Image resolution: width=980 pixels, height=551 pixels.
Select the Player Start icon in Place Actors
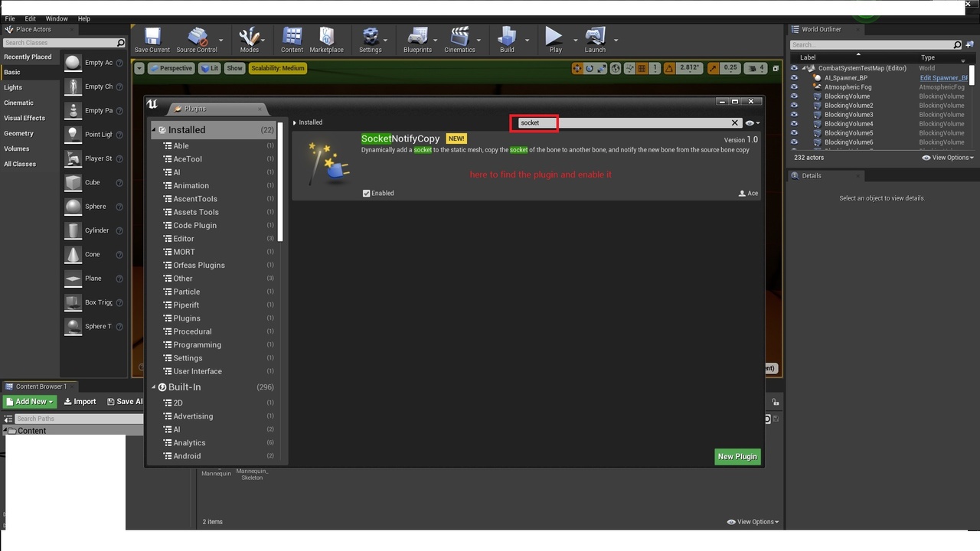pos(73,158)
